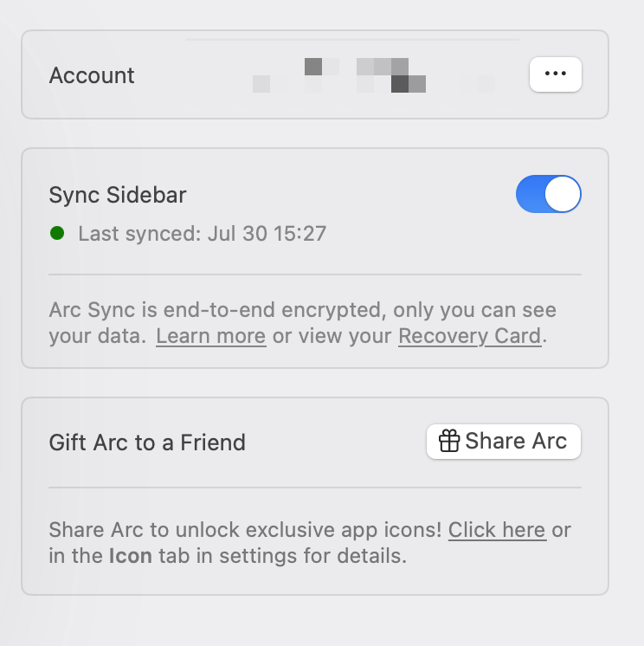Image resolution: width=644 pixels, height=646 pixels.
Task: Click the blurred account email
Action: click(x=339, y=75)
